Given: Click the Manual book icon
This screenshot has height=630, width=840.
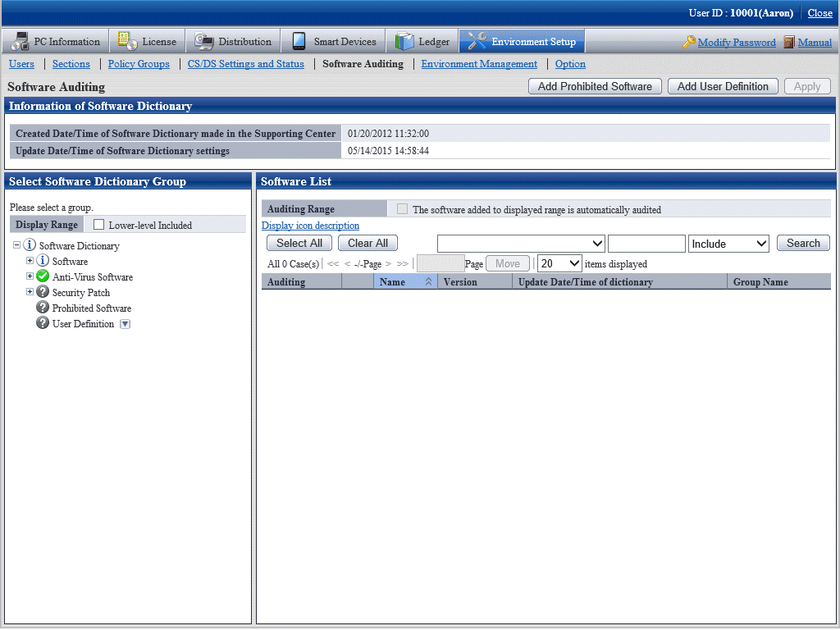Looking at the screenshot, I should 789,42.
